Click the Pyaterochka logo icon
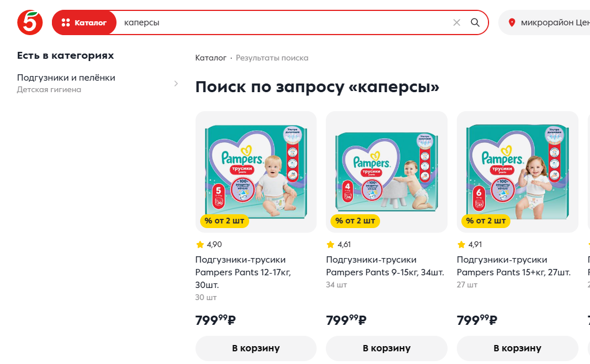 29,22
